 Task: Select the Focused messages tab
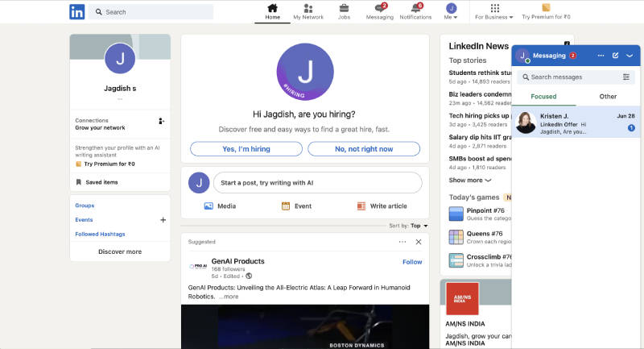pos(543,97)
